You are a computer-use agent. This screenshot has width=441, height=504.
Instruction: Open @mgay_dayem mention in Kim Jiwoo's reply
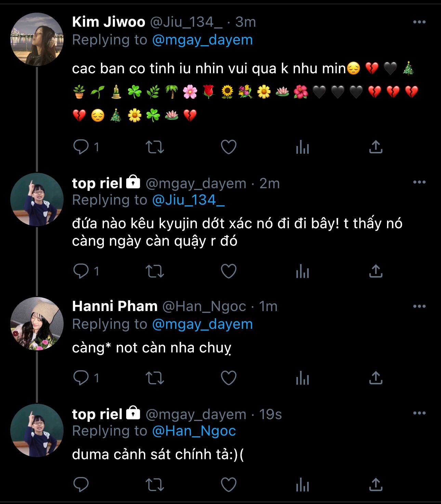(202, 40)
